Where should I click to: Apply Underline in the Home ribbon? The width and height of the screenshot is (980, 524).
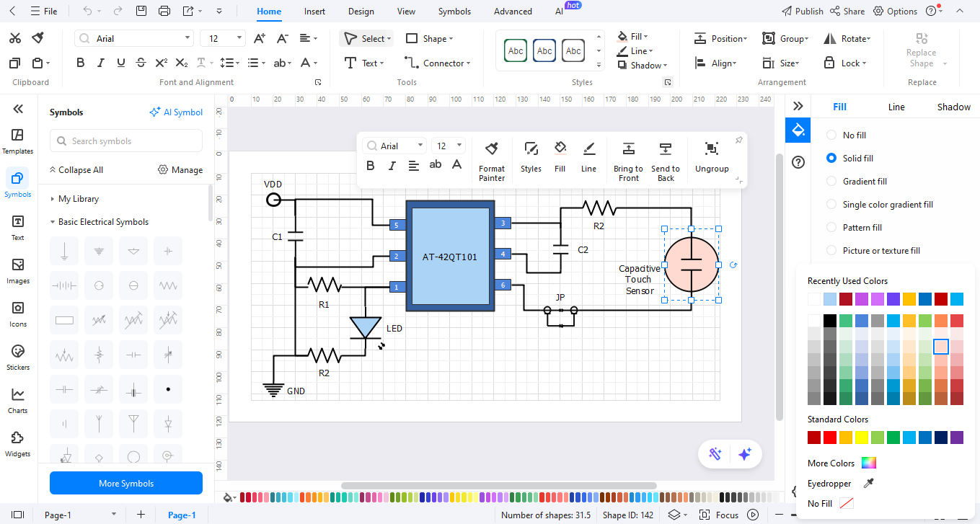pos(121,63)
